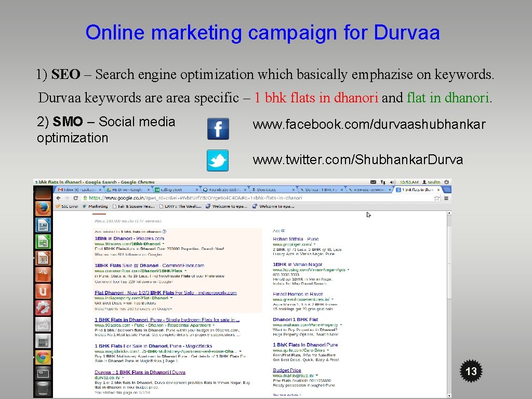Open the '1Bhk in Dhanori - 99acres.com' ad
The image size is (532, 399).
(x=129, y=238)
